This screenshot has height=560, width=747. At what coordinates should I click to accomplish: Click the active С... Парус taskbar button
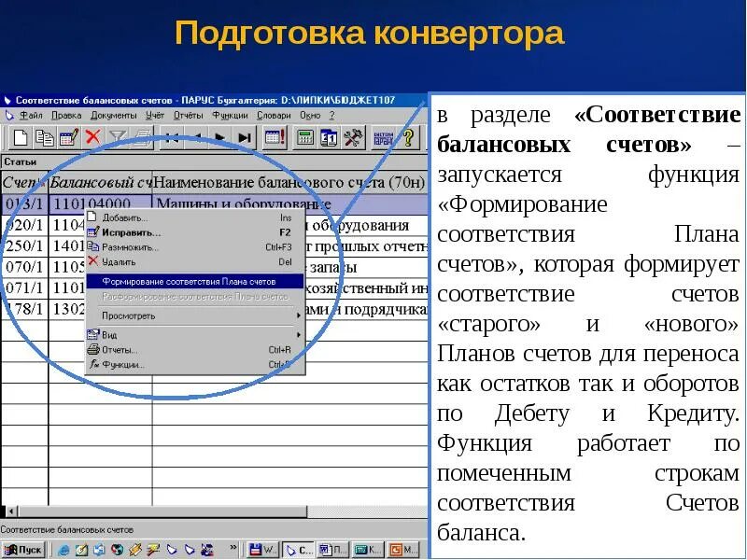click(299, 550)
